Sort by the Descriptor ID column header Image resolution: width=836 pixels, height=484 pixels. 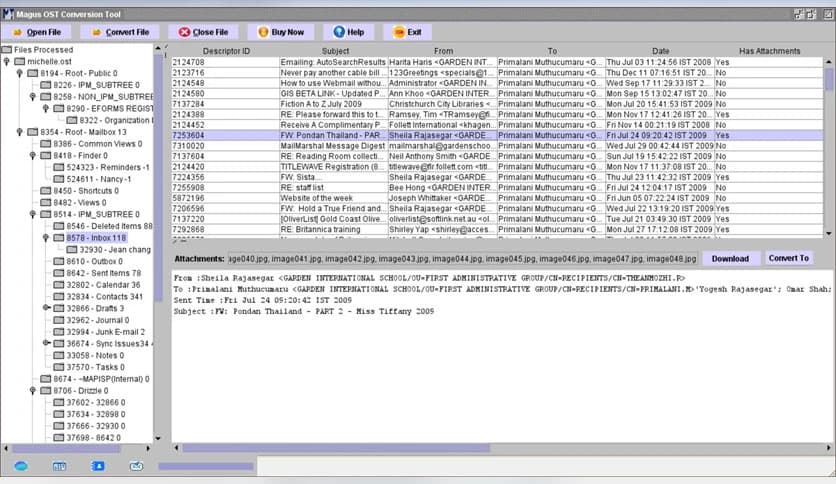(226, 51)
